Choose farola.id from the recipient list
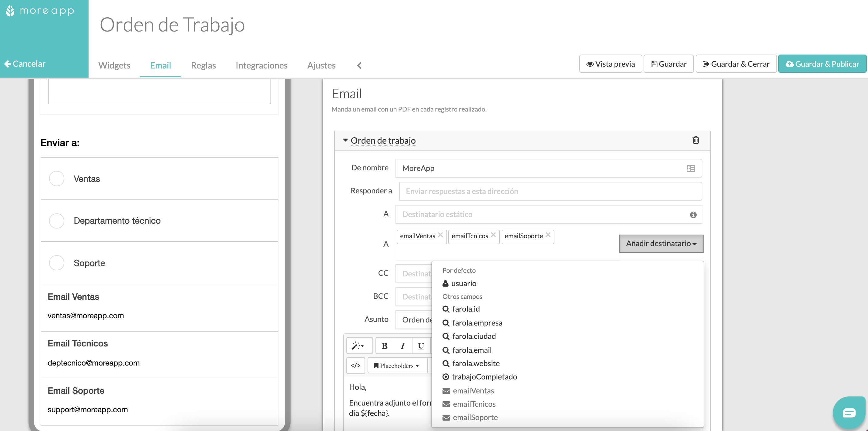The height and width of the screenshot is (431, 868). tap(567, 309)
